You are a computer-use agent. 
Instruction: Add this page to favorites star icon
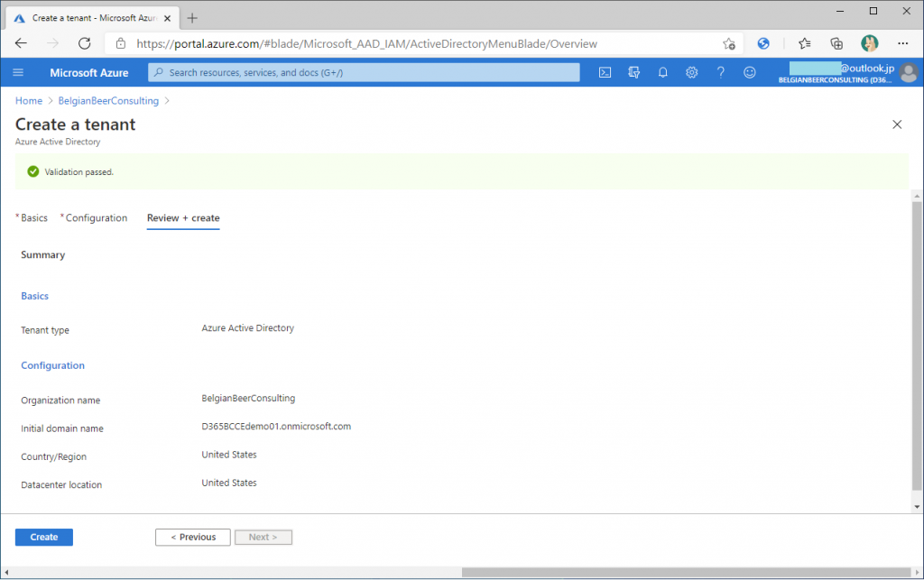729,43
